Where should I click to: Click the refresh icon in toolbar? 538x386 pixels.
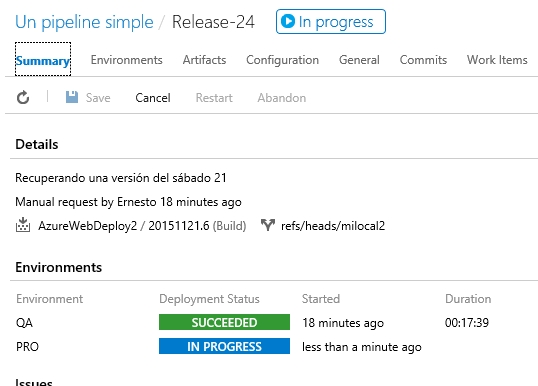coord(23,98)
